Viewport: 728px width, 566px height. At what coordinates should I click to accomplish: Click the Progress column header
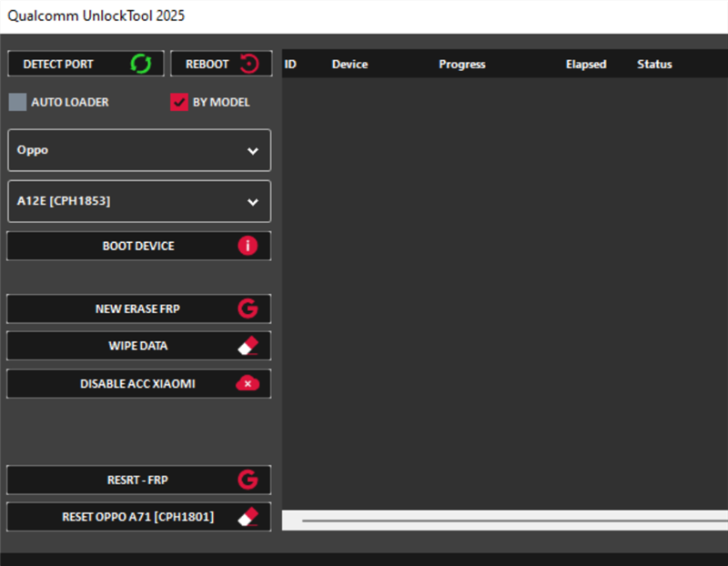[462, 64]
